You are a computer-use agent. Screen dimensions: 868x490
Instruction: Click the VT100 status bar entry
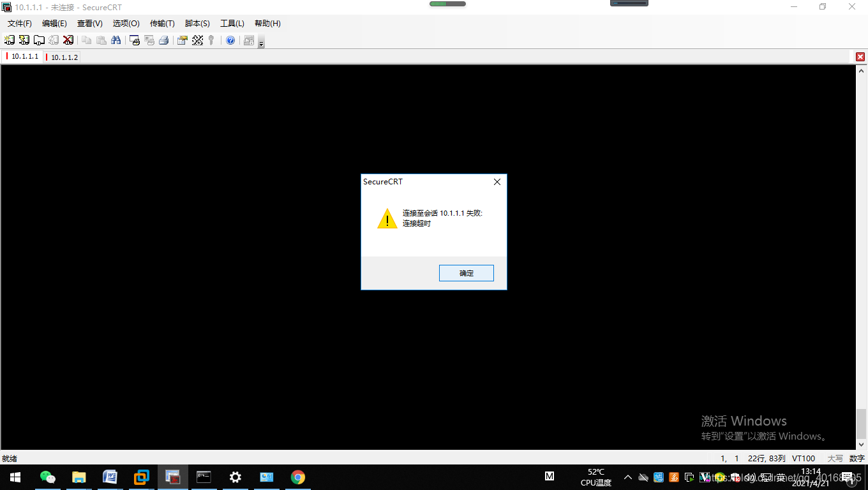804,459
